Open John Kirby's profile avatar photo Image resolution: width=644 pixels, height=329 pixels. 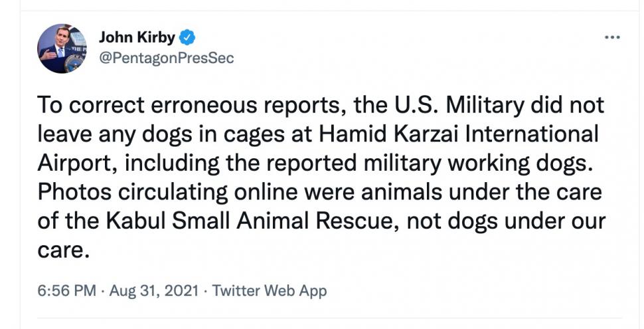[x=62, y=48]
